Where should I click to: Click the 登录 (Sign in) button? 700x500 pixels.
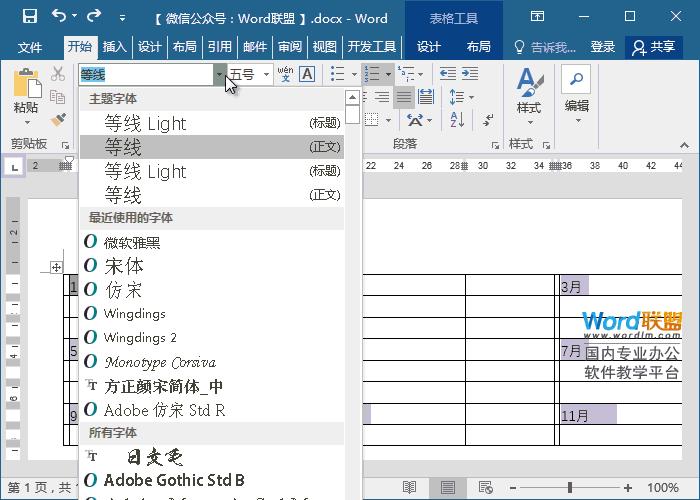(602, 47)
